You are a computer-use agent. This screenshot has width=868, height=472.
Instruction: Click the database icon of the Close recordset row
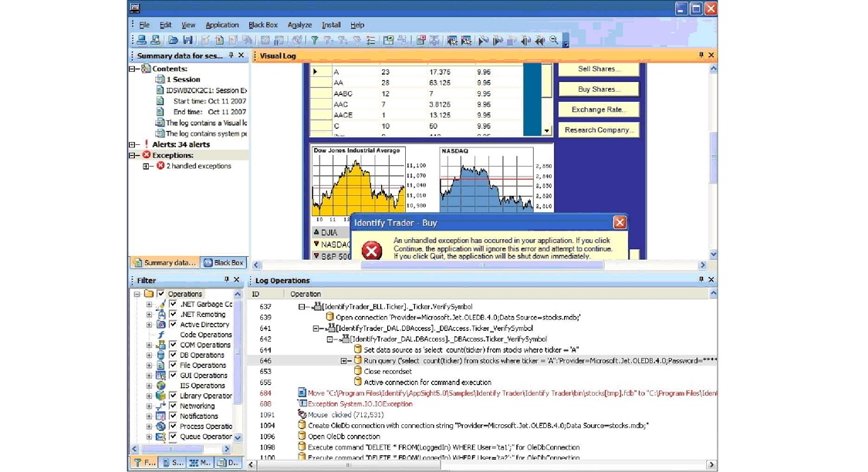pyautogui.click(x=357, y=371)
